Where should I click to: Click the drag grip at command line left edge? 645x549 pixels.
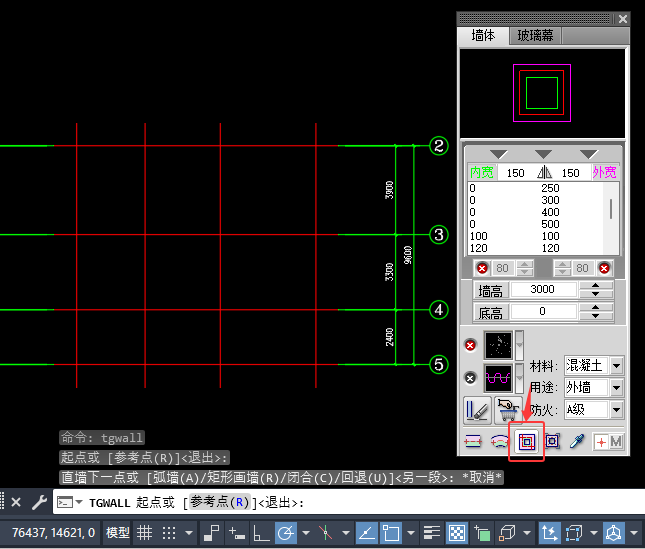(x=2, y=502)
